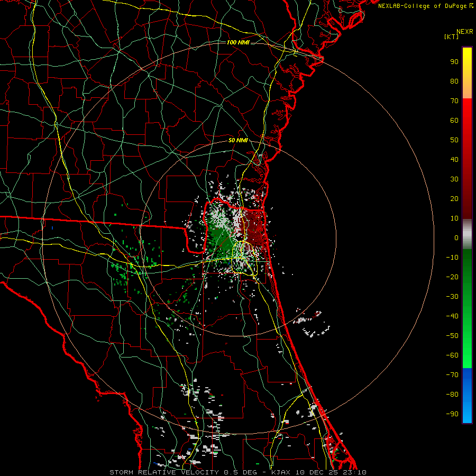Screen dimensions: 476x476
Task: Click the 0 value on velocity scale
Action: 456,238
